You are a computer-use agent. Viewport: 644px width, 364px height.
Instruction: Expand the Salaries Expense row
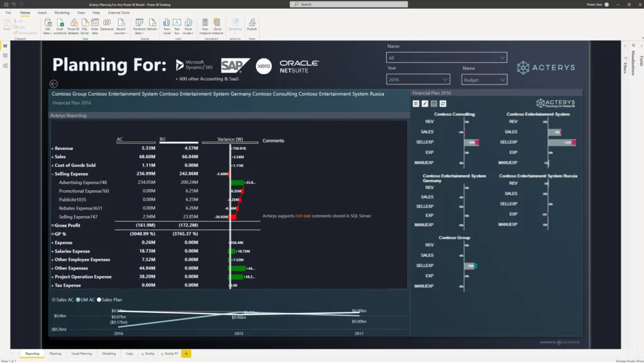[x=53, y=251]
